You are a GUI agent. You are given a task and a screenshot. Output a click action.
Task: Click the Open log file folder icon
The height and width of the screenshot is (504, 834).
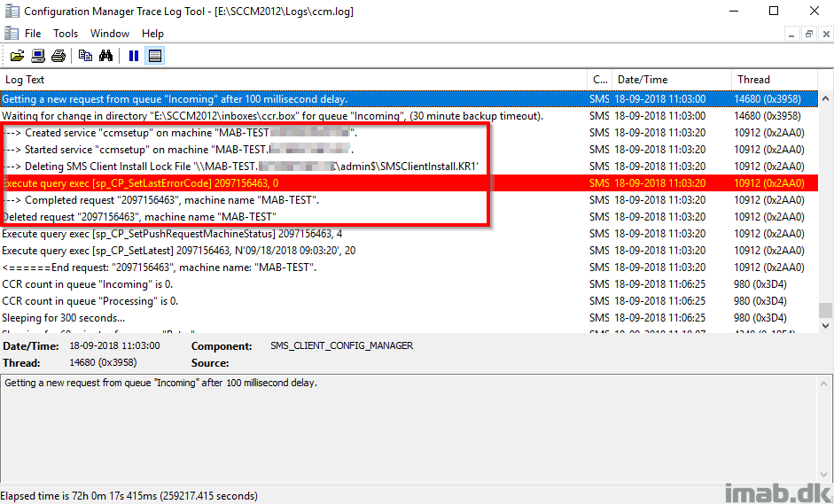[x=17, y=56]
